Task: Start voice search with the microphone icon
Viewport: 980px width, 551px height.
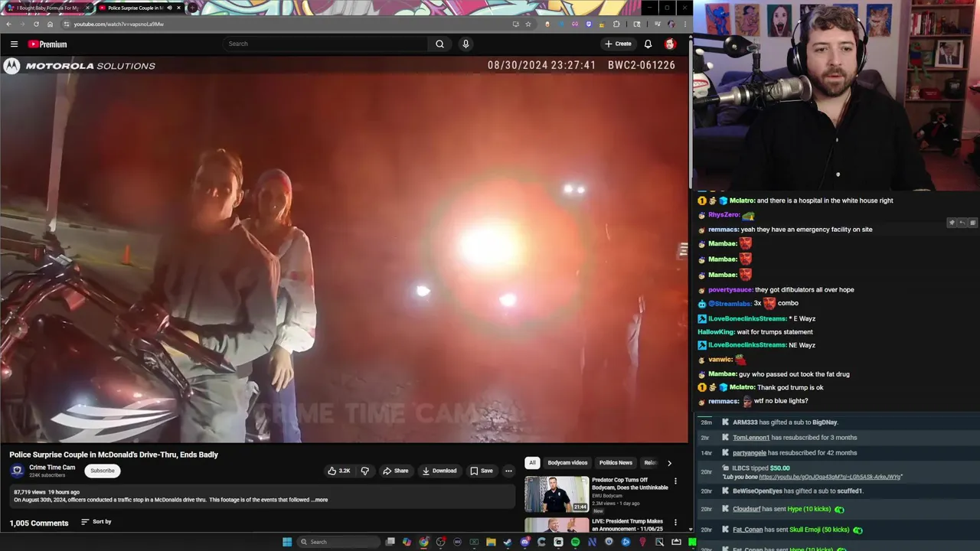Action: click(465, 44)
